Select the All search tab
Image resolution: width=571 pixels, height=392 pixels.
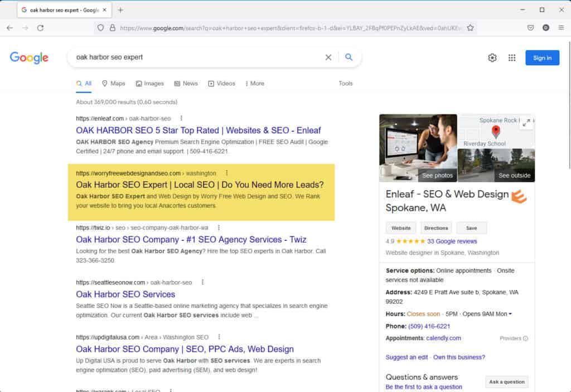[x=84, y=84]
